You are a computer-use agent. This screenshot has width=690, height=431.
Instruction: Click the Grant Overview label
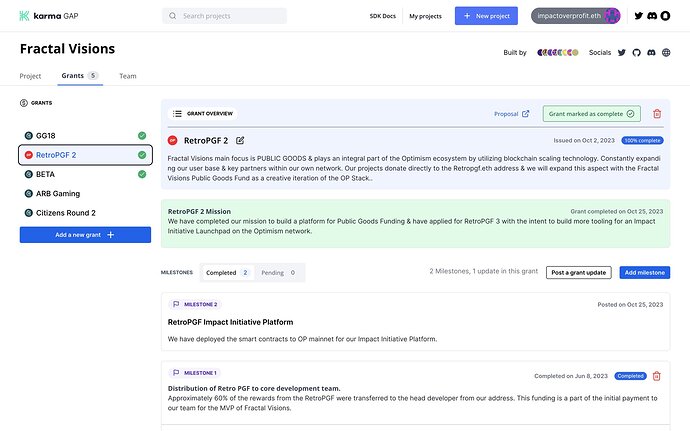(209, 114)
